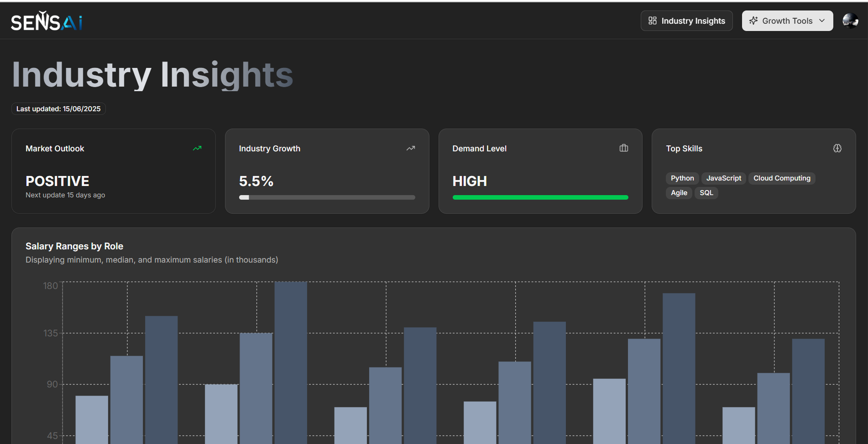
Task: Click the Industry Growth progress bar
Action: pos(327,197)
